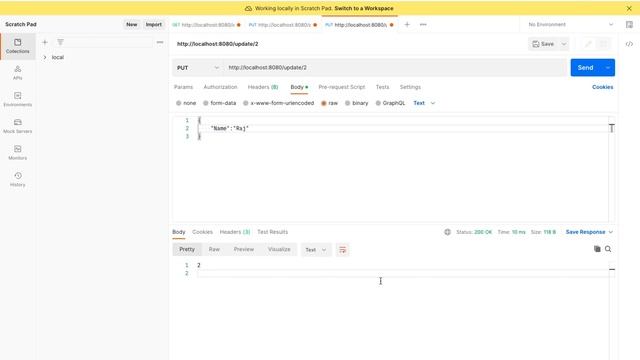Select the raw body type
Image resolution: width=640 pixels, height=360 pixels.
coord(329,103)
